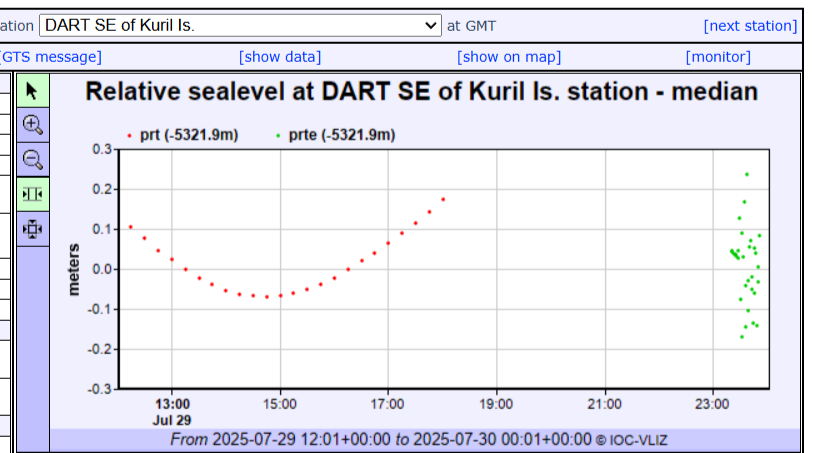
Task: Select the arrow pointer tool
Action: (x=33, y=91)
